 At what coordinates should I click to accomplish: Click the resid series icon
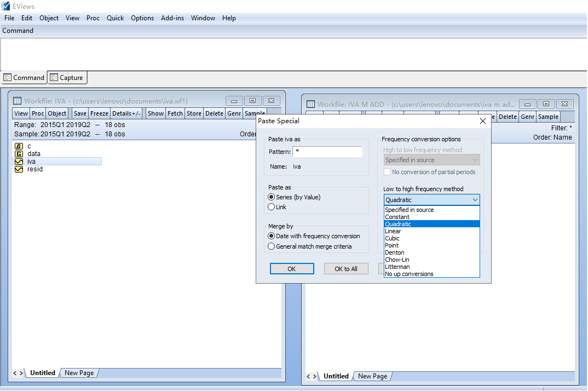tap(19, 169)
